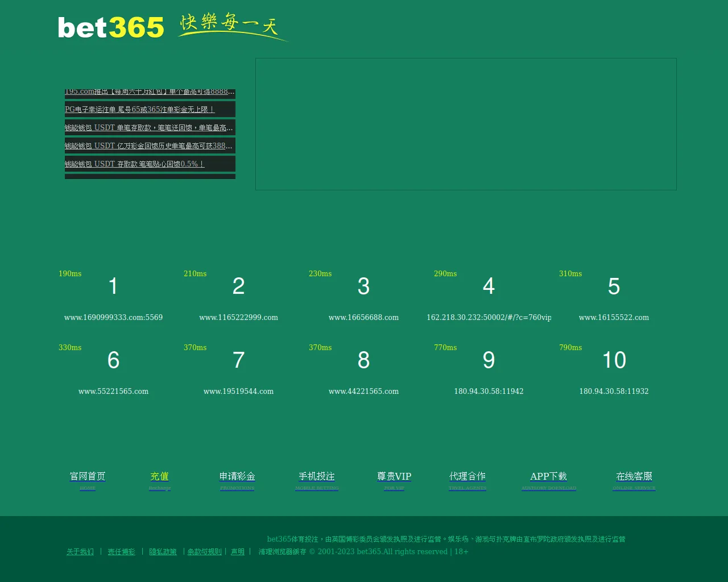Click the 790ms latency label

pyautogui.click(x=570, y=347)
